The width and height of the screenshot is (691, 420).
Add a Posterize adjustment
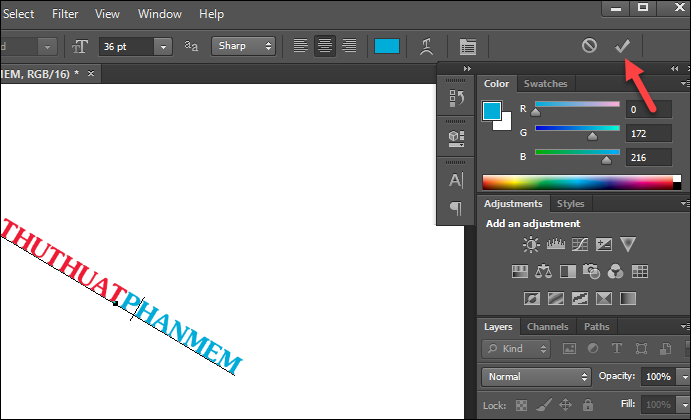[556, 298]
